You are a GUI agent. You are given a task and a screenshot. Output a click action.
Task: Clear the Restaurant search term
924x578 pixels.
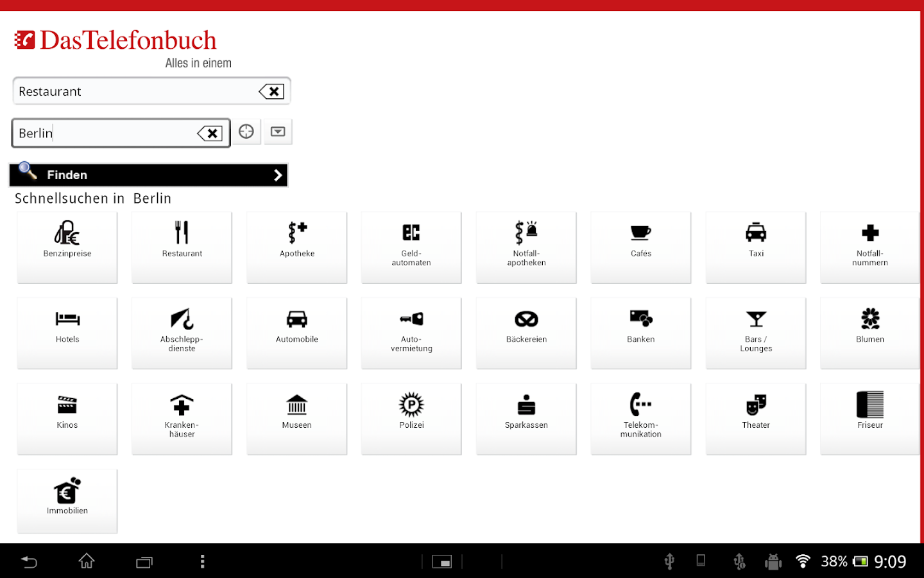[x=271, y=91]
